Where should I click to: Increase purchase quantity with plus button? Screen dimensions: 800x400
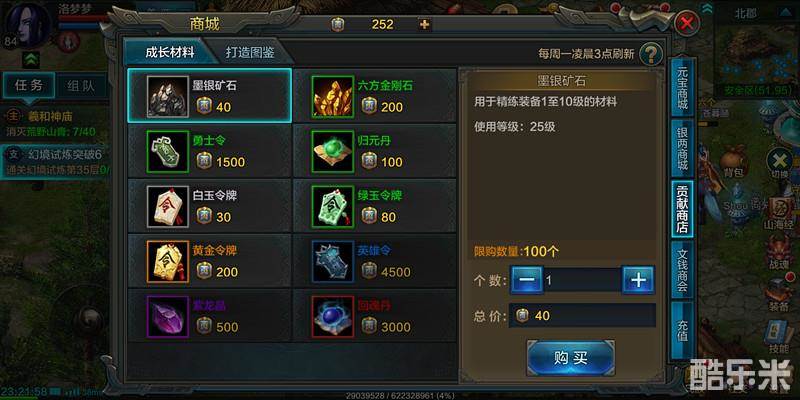[638, 280]
